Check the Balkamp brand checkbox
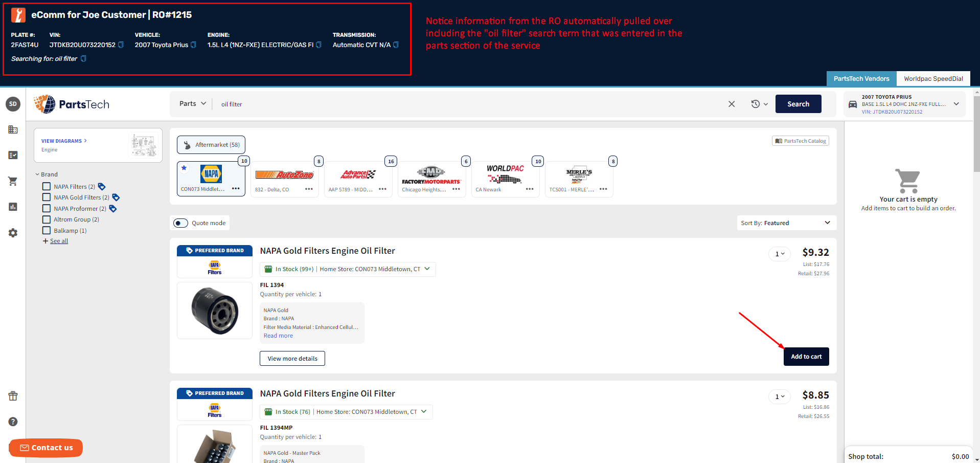Viewport: 980px width, 463px height. [47, 230]
